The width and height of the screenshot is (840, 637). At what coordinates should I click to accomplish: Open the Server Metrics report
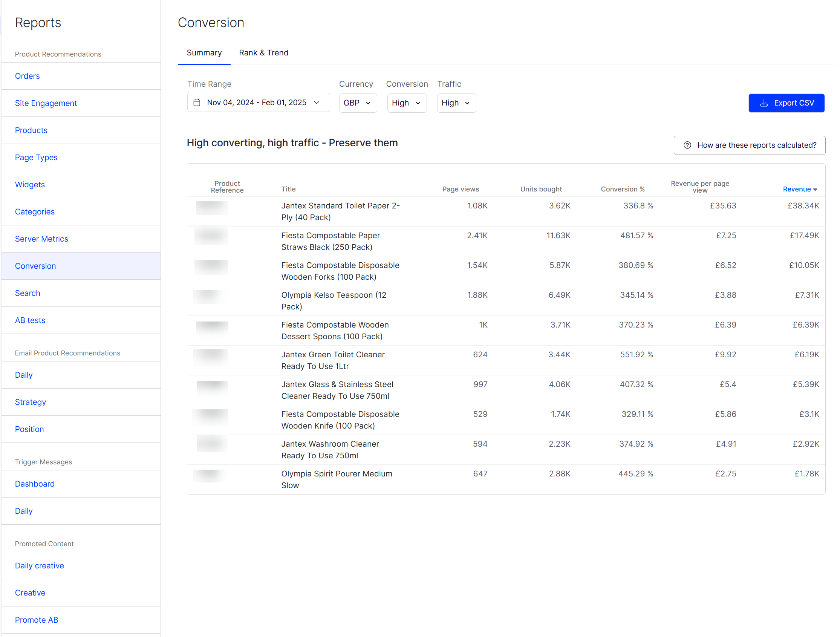(41, 239)
